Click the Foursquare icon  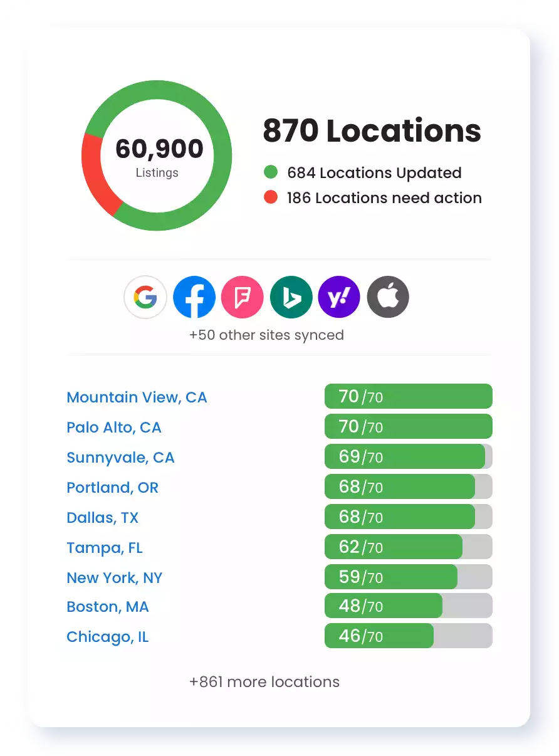tap(243, 298)
